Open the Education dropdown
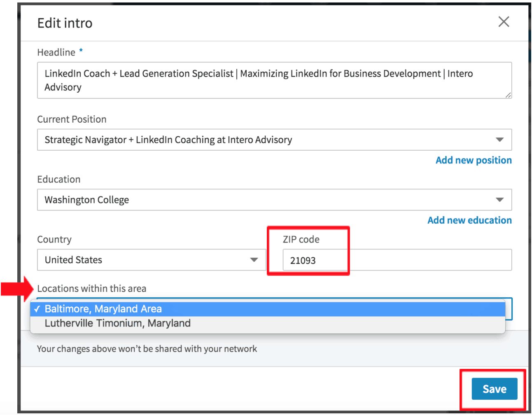The image size is (532, 415). coord(274,200)
